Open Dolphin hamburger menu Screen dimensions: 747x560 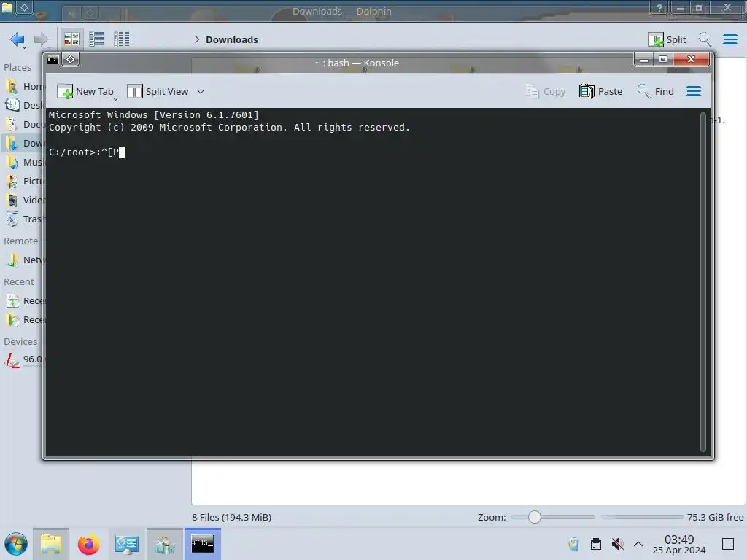729,39
